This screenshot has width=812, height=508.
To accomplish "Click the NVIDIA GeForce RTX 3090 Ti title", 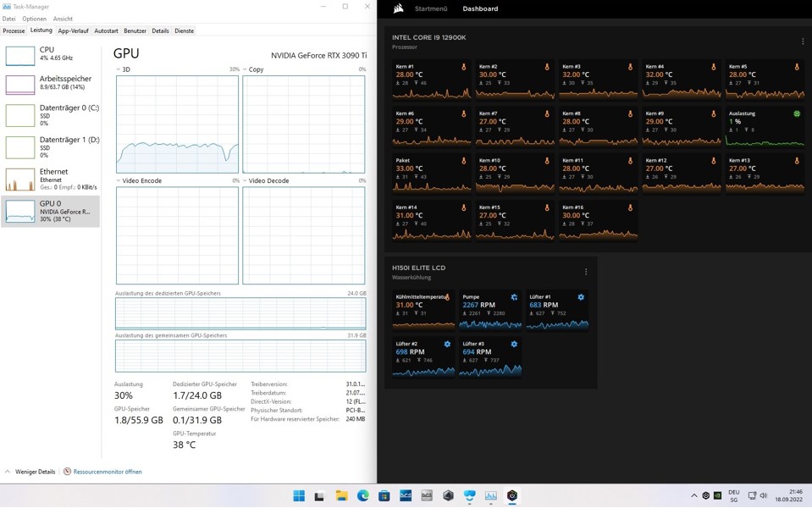I will click(319, 55).
